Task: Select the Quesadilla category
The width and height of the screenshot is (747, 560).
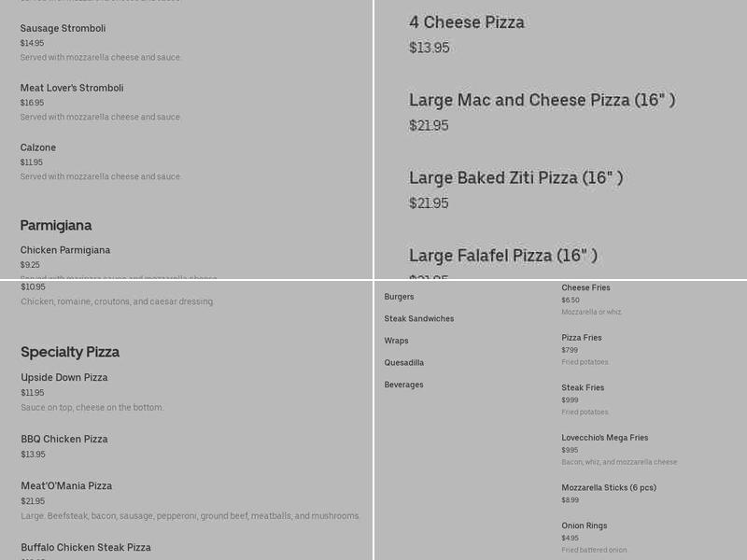Action: click(x=403, y=362)
